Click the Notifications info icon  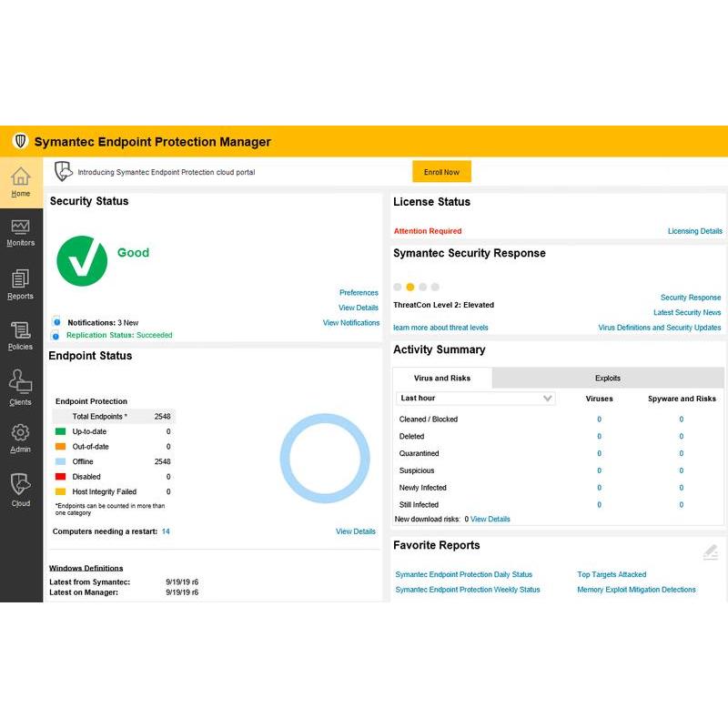56,322
